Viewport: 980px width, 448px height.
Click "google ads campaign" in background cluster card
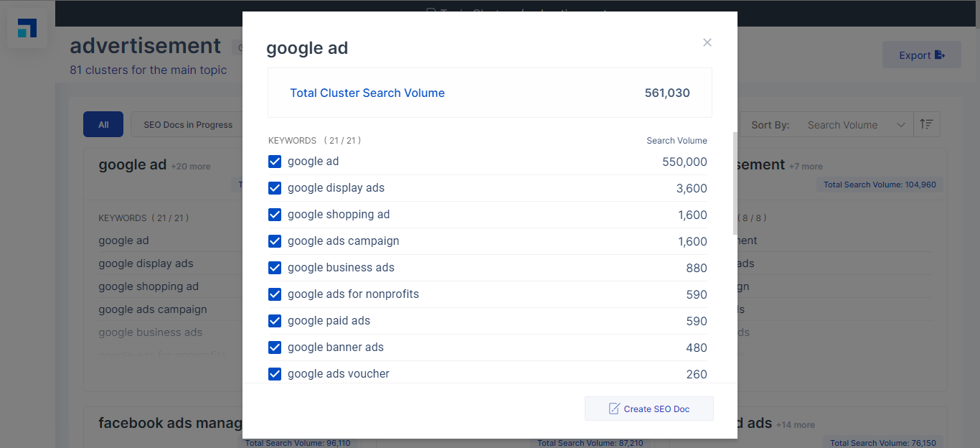pos(153,309)
